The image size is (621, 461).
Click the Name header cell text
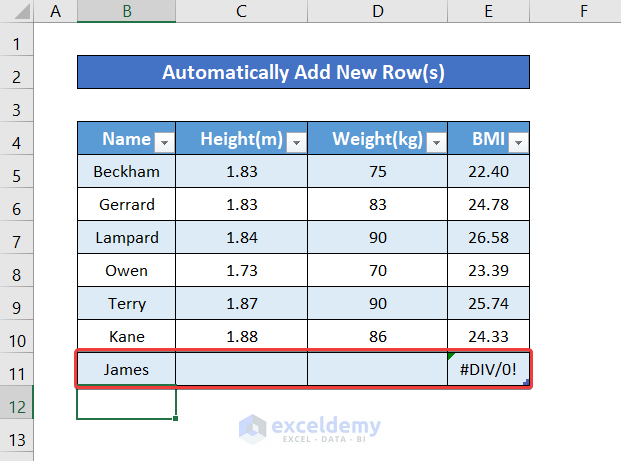click(126, 139)
